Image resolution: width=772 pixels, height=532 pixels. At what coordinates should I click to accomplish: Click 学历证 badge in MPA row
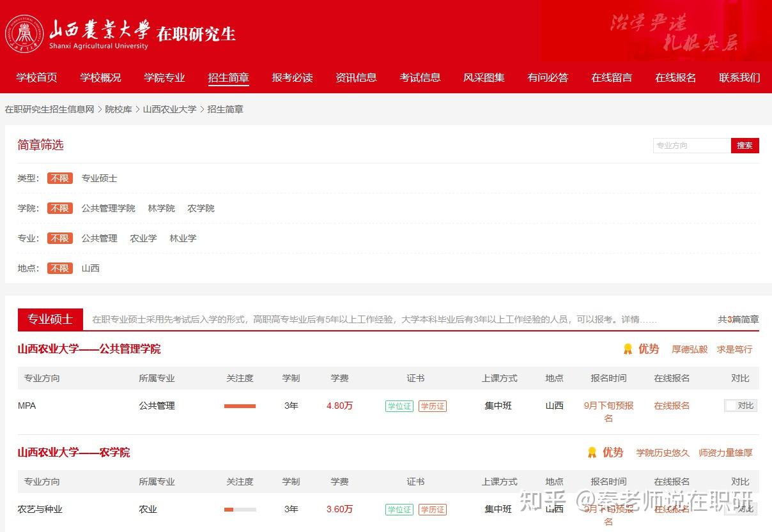pos(433,406)
